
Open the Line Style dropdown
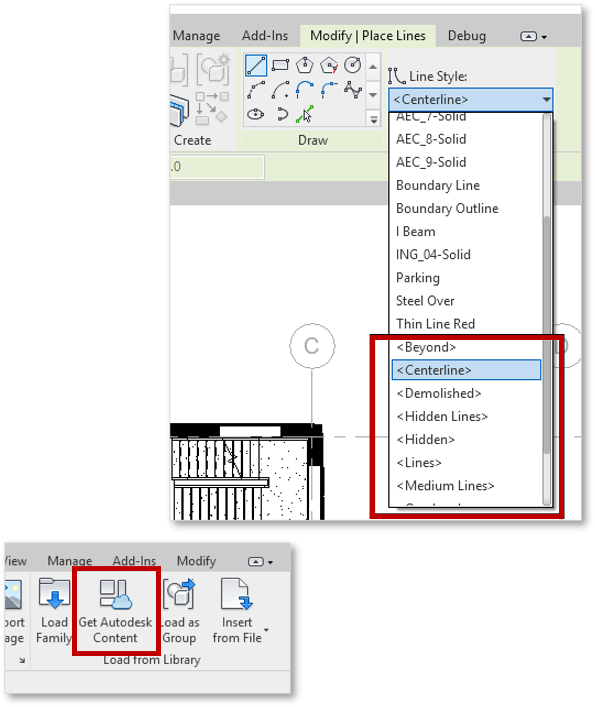click(471, 100)
